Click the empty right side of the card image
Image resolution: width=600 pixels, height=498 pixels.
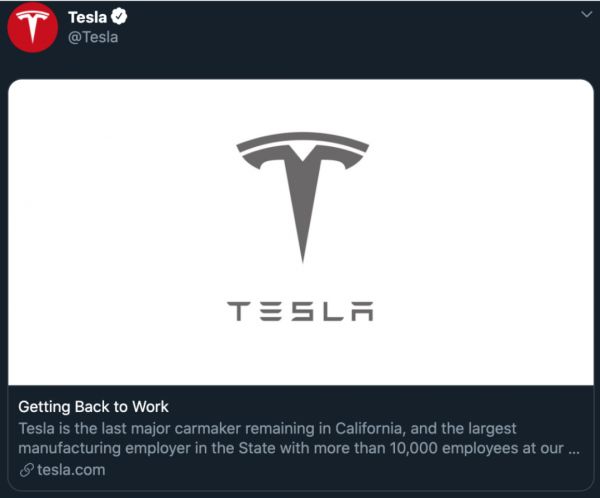point(500,230)
